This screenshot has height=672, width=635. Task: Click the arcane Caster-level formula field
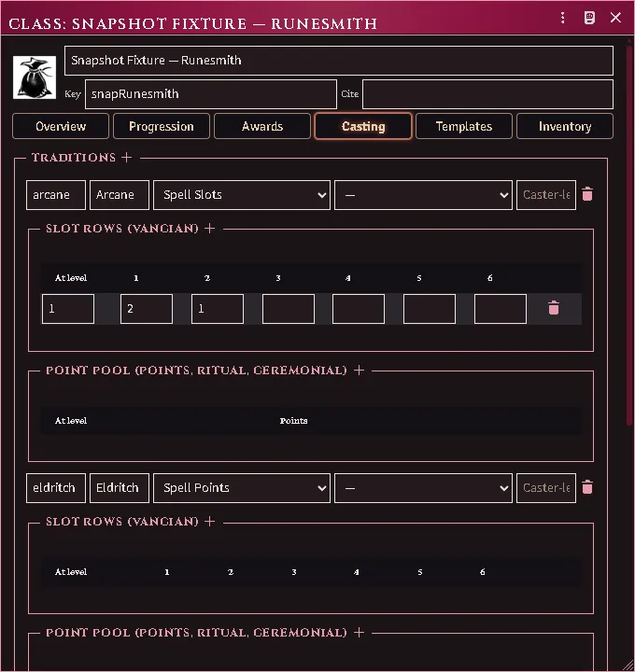[x=546, y=195]
